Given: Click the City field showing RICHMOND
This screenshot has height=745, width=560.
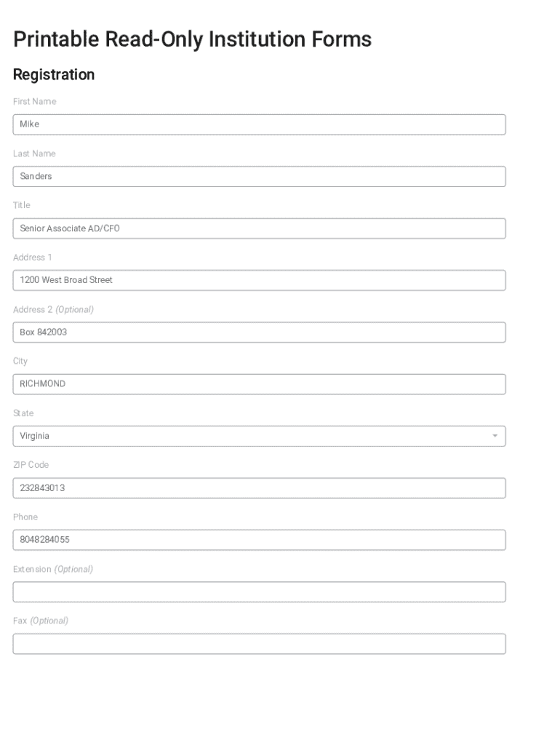Looking at the screenshot, I should 259,384.
